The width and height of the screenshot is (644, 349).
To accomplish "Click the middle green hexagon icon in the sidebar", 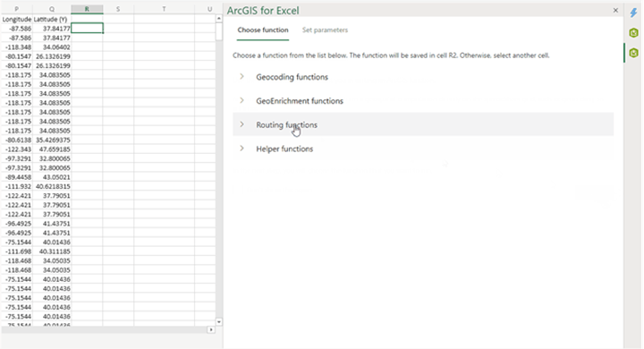I will [x=633, y=33].
